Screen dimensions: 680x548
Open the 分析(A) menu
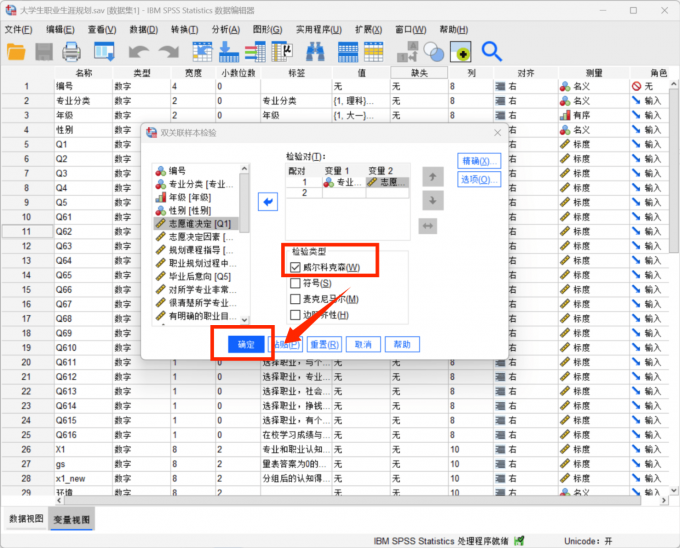[226, 29]
